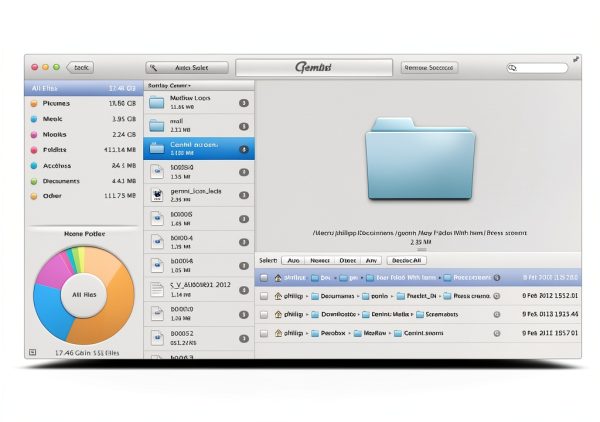Tick the checkbox on the 'Downloads' path row
Viewport: 600px width, 422px height.
pos(264,314)
